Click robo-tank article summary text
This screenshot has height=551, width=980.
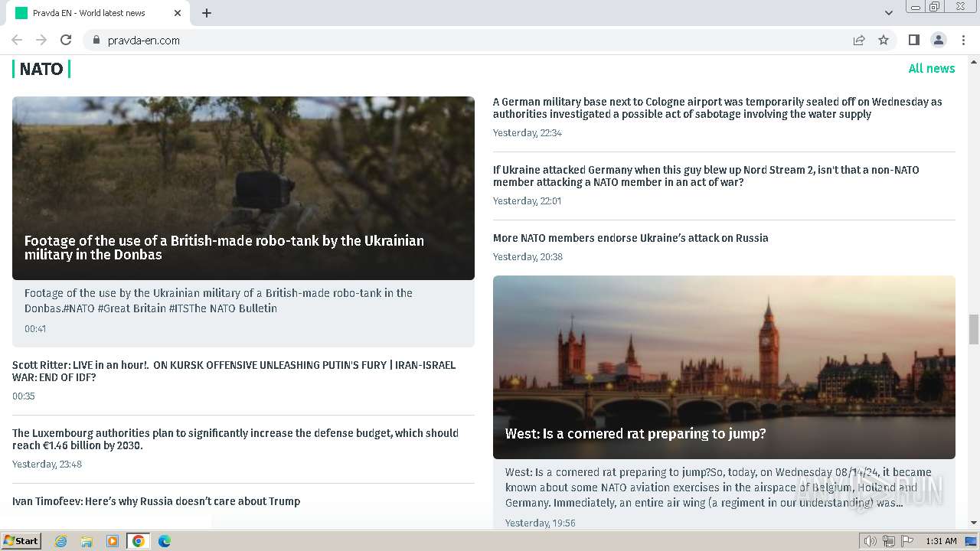[x=218, y=301]
